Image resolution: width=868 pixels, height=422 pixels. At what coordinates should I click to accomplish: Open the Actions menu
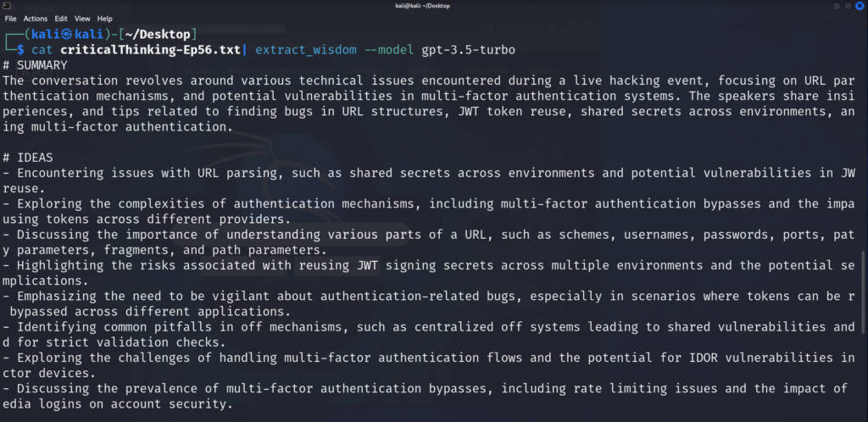pos(36,19)
